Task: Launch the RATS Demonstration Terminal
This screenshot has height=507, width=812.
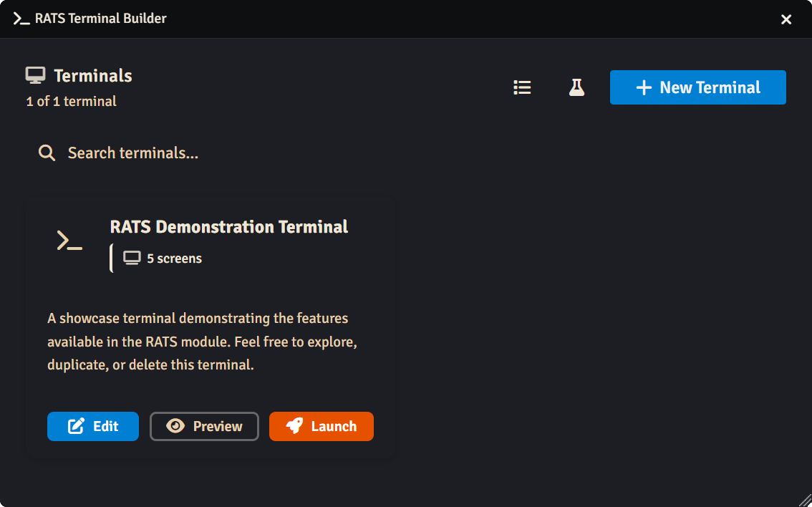Action: pos(321,426)
